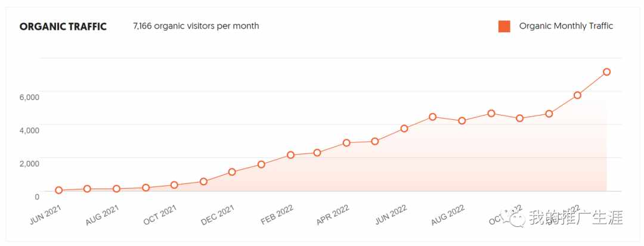This screenshot has height=246, width=644.
Task: Click the second-to-last data point marker
Action: [577, 95]
